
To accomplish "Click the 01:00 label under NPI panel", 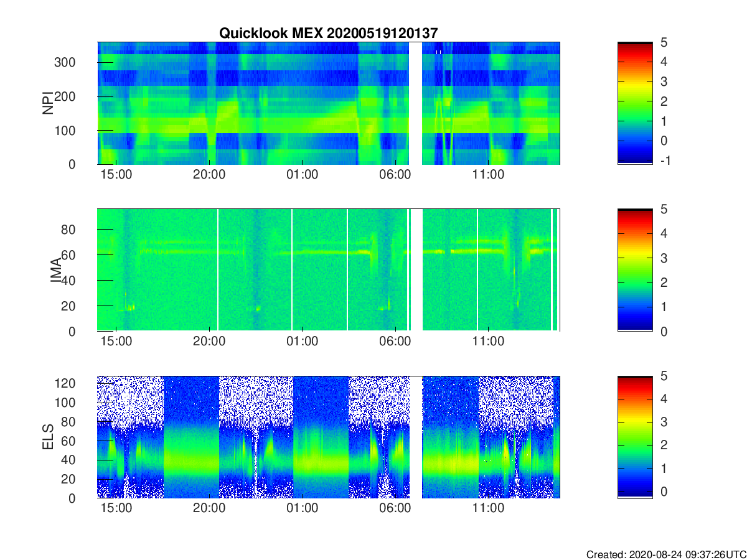I will tap(302, 175).
